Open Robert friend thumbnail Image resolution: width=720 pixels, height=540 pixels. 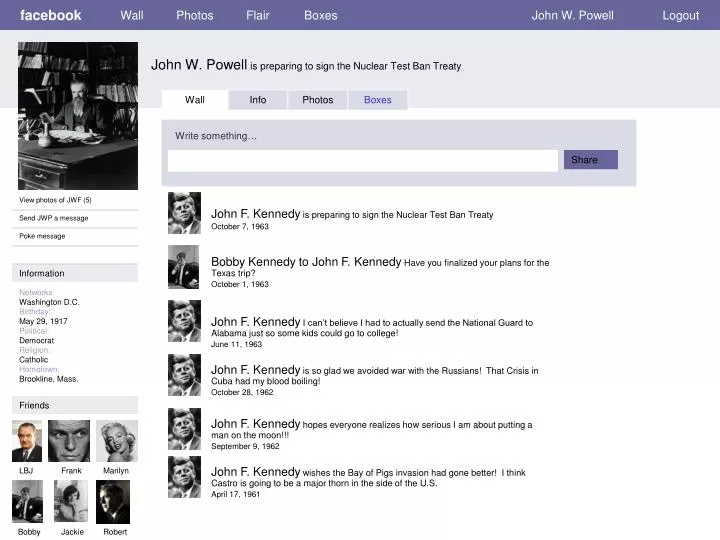pyautogui.click(x=113, y=501)
